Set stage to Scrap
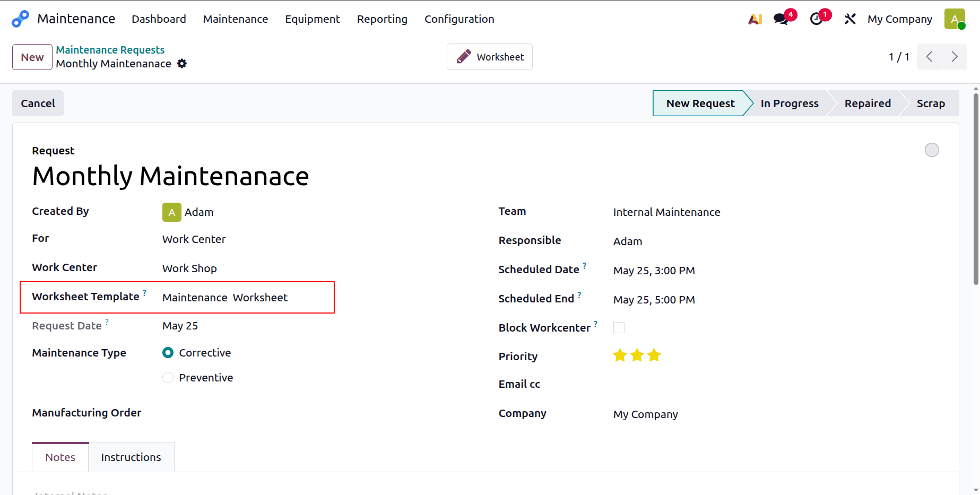 click(931, 103)
